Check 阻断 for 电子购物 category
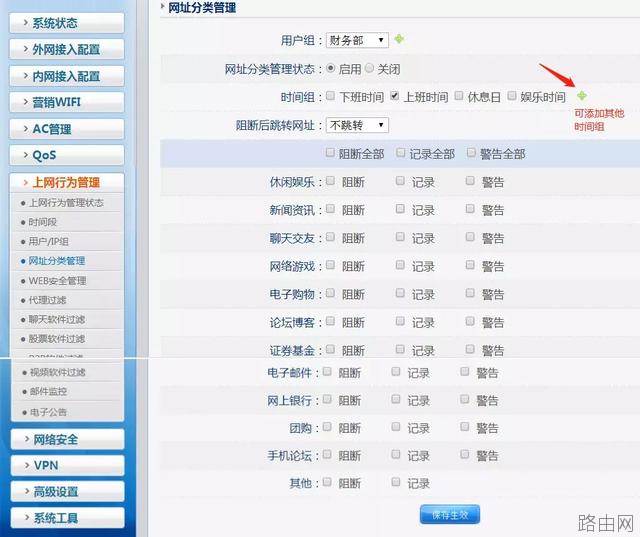This screenshot has width=640, height=537. click(x=330, y=293)
